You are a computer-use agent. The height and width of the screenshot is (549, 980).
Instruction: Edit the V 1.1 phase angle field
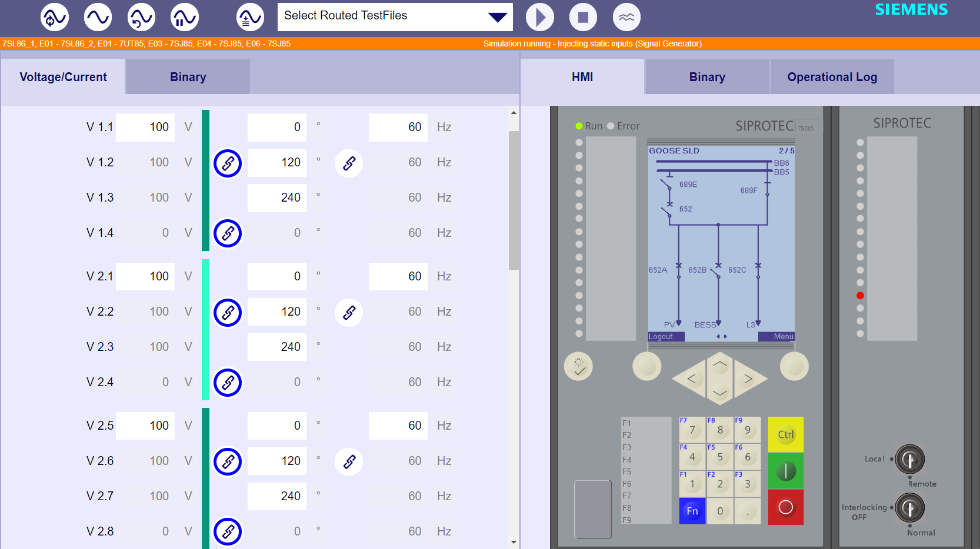[x=277, y=127]
